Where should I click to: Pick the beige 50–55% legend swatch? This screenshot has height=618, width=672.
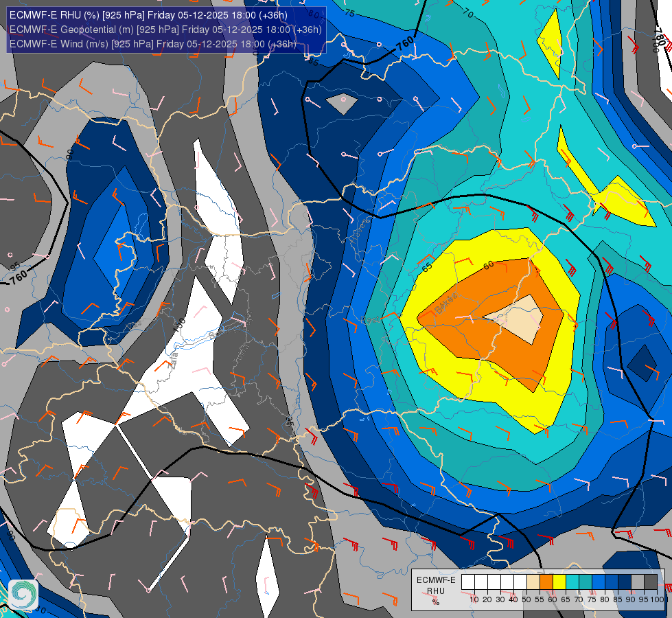[533, 582]
